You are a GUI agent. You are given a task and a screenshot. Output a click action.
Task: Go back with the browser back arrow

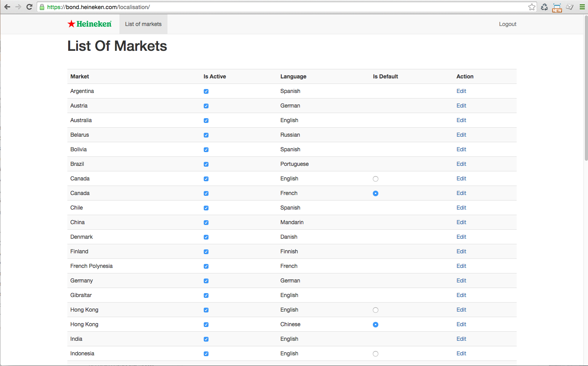click(7, 7)
